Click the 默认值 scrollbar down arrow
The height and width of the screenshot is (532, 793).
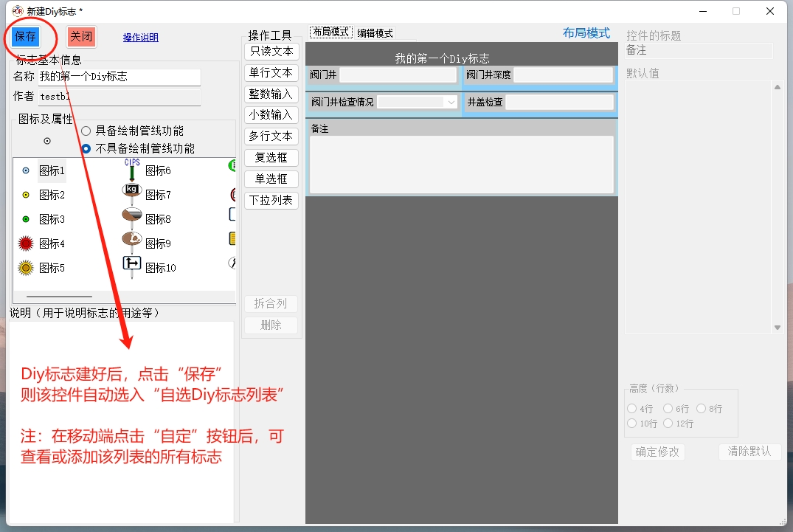tap(777, 328)
